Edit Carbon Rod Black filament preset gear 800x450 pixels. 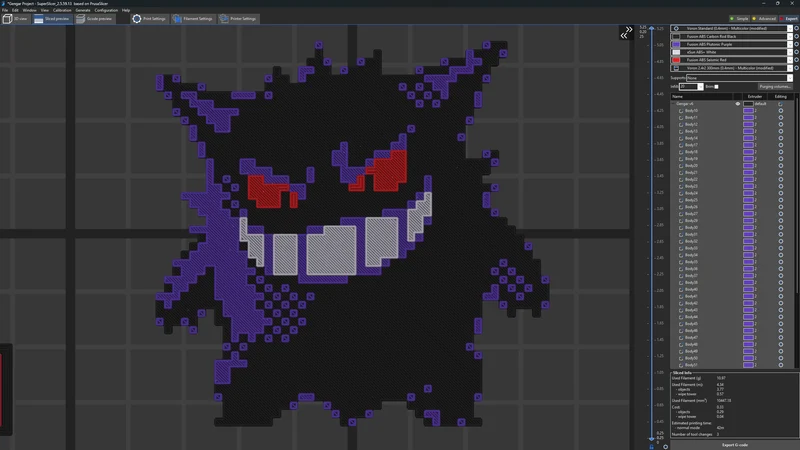pyautogui.click(x=796, y=37)
